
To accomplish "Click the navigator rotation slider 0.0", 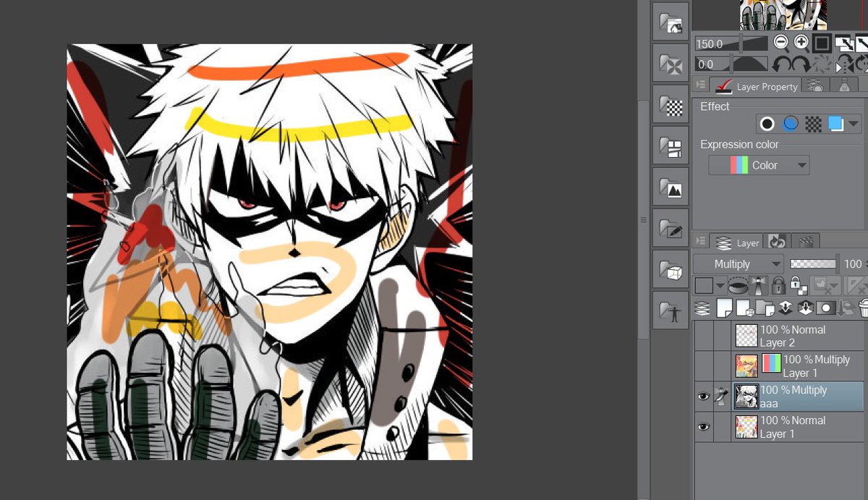I will (732, 64).
